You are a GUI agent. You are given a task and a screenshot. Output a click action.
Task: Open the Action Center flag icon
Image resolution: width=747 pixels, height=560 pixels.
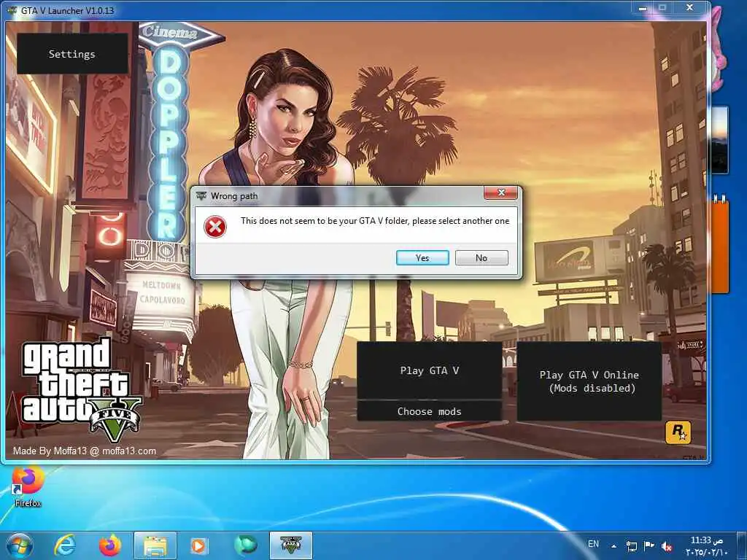click(x=649, y=545)
